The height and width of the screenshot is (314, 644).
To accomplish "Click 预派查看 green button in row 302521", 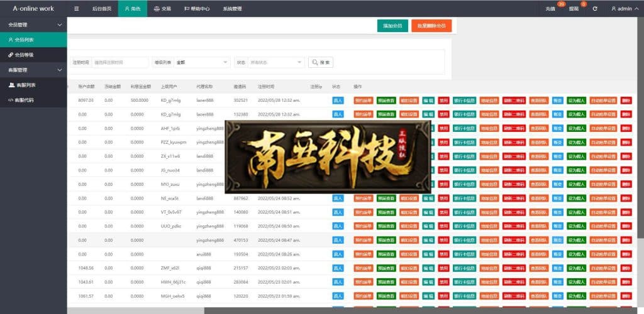I will coord(386,100).
